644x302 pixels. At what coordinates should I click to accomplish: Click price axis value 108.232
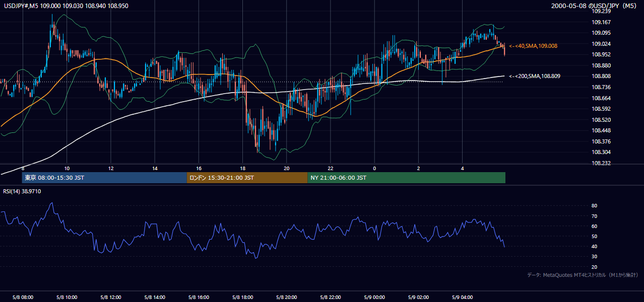click(x=601, y=163)
